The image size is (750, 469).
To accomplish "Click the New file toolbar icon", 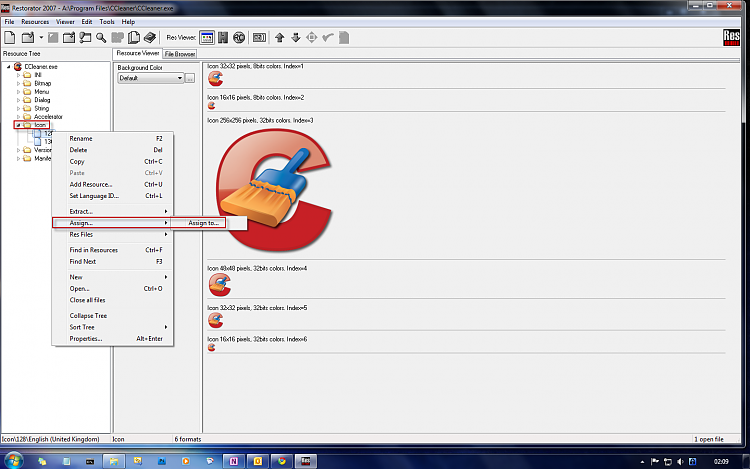I will tap(10, 37).
